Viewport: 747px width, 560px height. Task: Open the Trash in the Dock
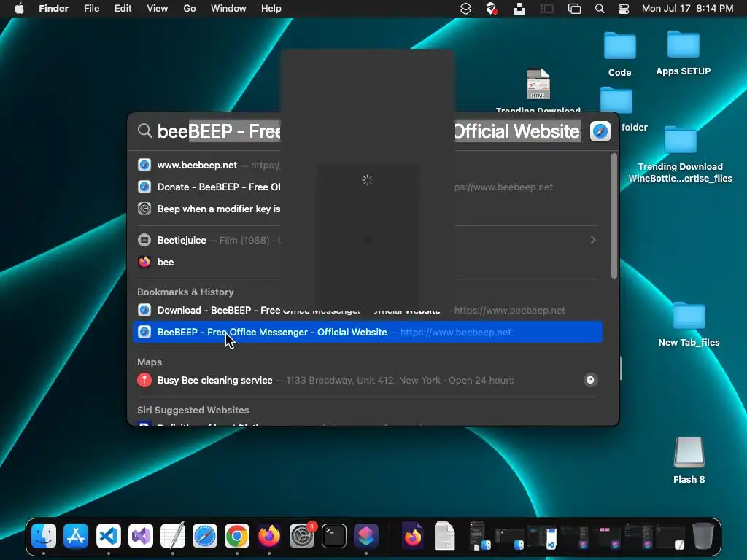point(703,536)
